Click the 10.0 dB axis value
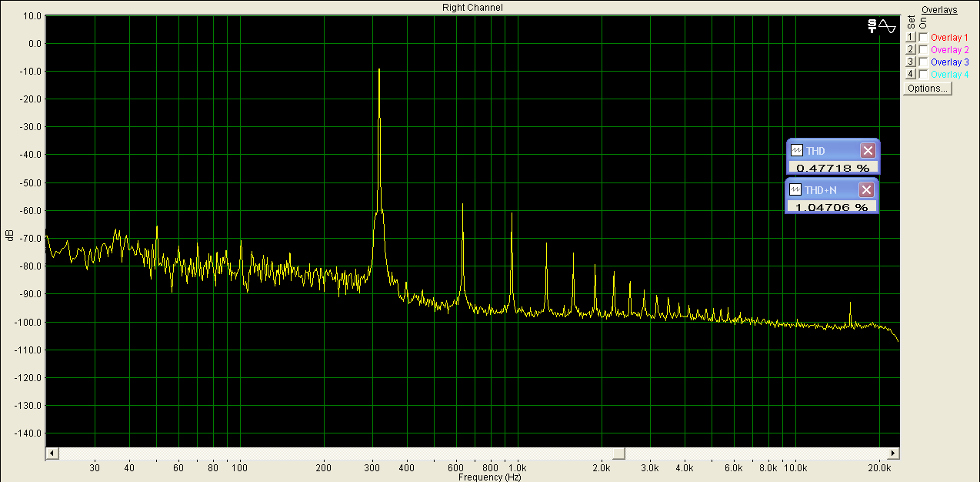 point(32,15)
